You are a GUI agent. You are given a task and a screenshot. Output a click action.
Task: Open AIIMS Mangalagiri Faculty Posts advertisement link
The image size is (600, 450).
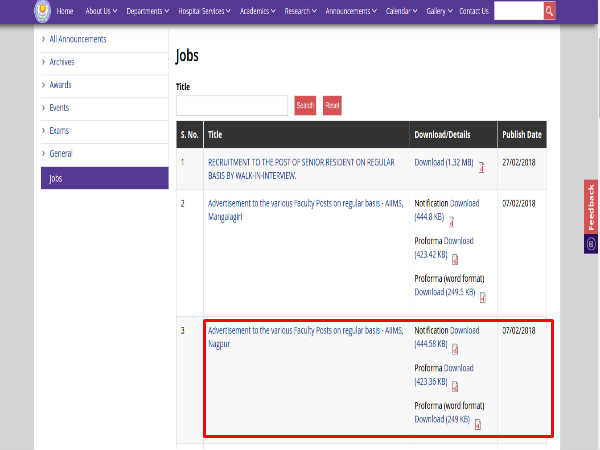tap(305, 210)
